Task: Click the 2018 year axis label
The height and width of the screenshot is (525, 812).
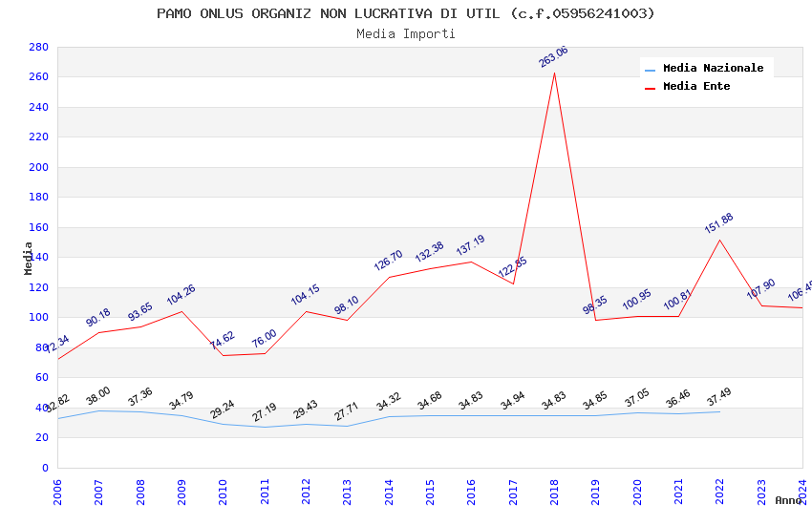Action: [554, 492]
